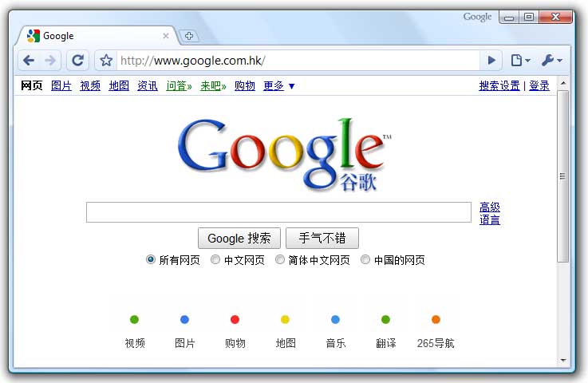Viewport: 588px width, 383px height.
Task: Open the 高级 search link
Action: pyautogui.click(x=490, y=207)
